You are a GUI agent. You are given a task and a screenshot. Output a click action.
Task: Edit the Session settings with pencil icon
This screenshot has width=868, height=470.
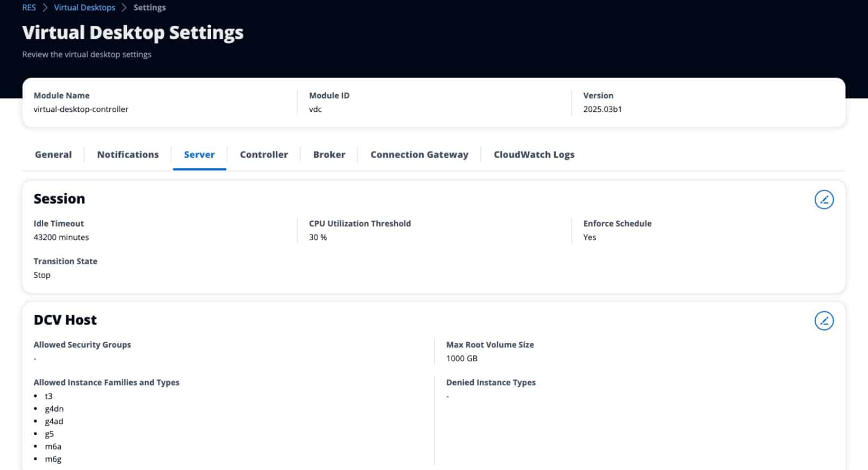824,200
